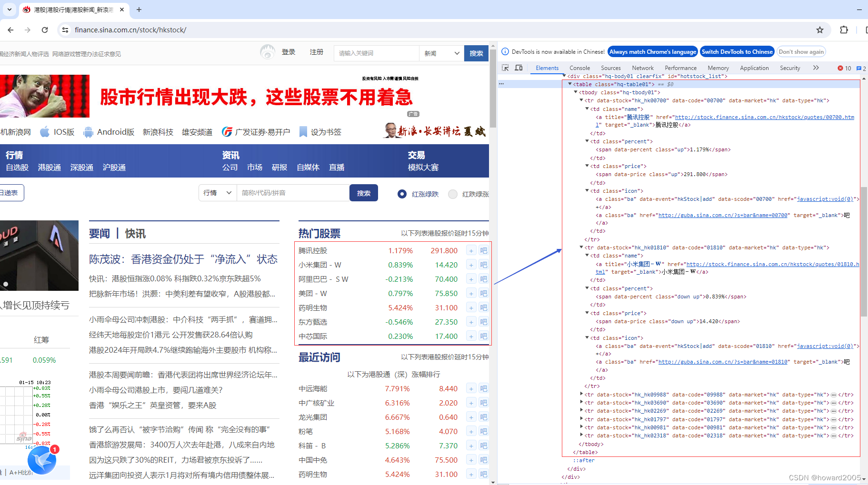Open a new browser tab

pos(139,10)
